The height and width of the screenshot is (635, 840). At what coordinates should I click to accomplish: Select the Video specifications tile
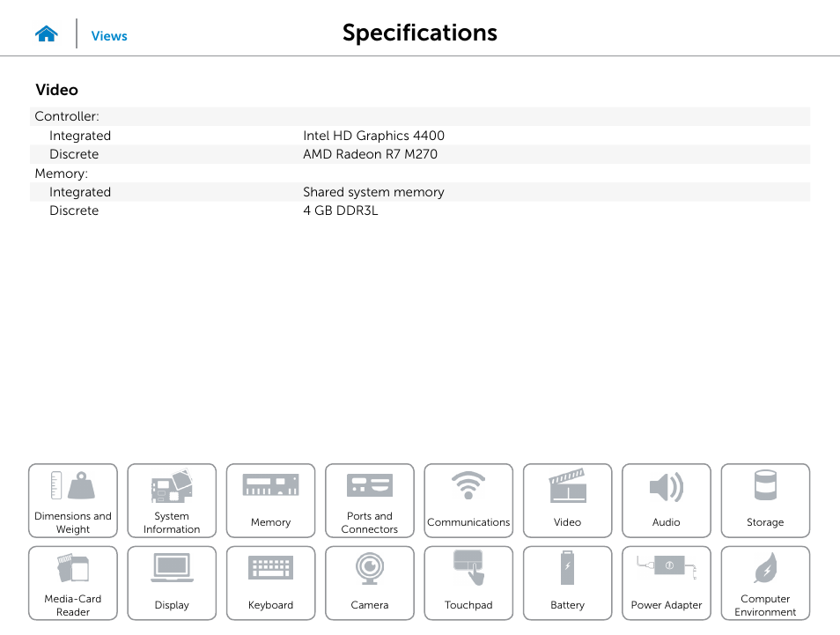point(567,500)
